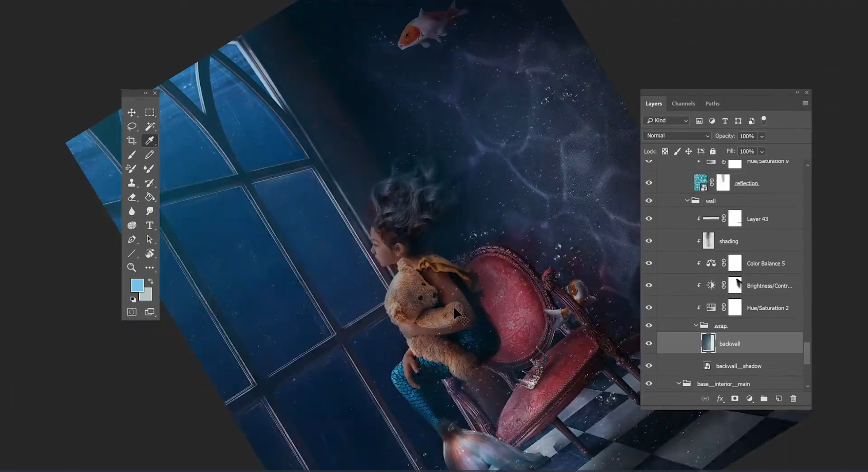The height and width of the screenshot is (472, 868).
Task: Select the Color Replacement brush tool
Action: pos(132,169)
